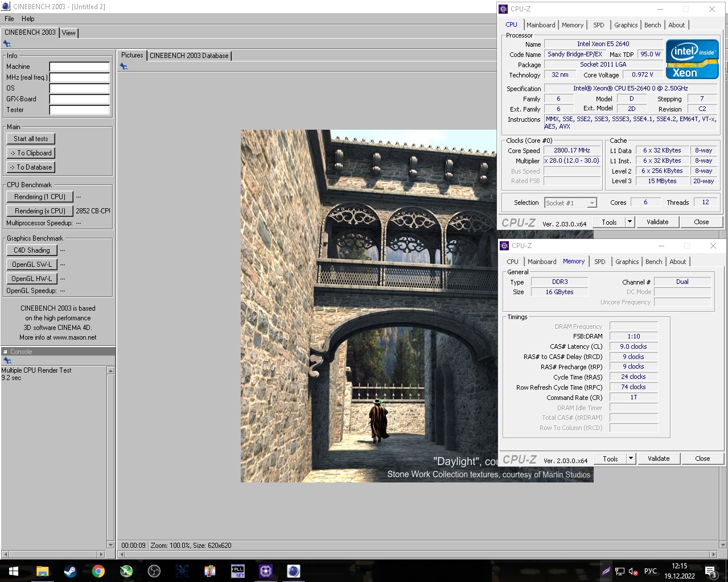The width and height of the screenshot is (728, 582).
Task: Open Graphics tab in lower CPU-Z window
Action: pyautogui.click(x=627, y=262)
